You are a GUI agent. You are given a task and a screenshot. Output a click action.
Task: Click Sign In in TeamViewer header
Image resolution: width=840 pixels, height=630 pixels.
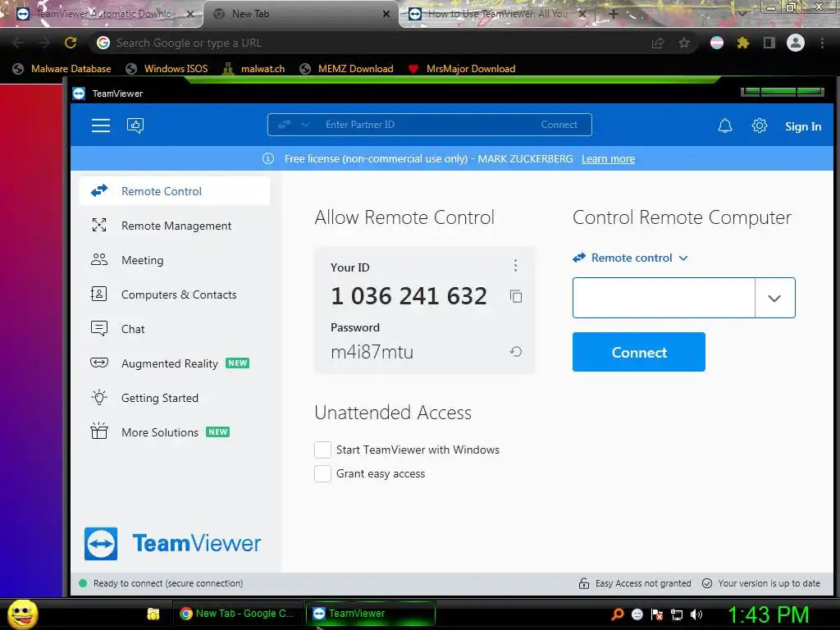(803, 126)
